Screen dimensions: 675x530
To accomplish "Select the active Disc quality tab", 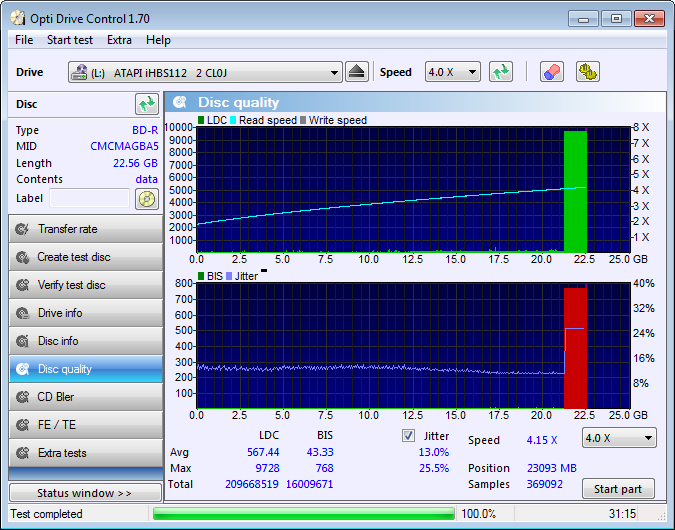I will (x=86, y=369).
